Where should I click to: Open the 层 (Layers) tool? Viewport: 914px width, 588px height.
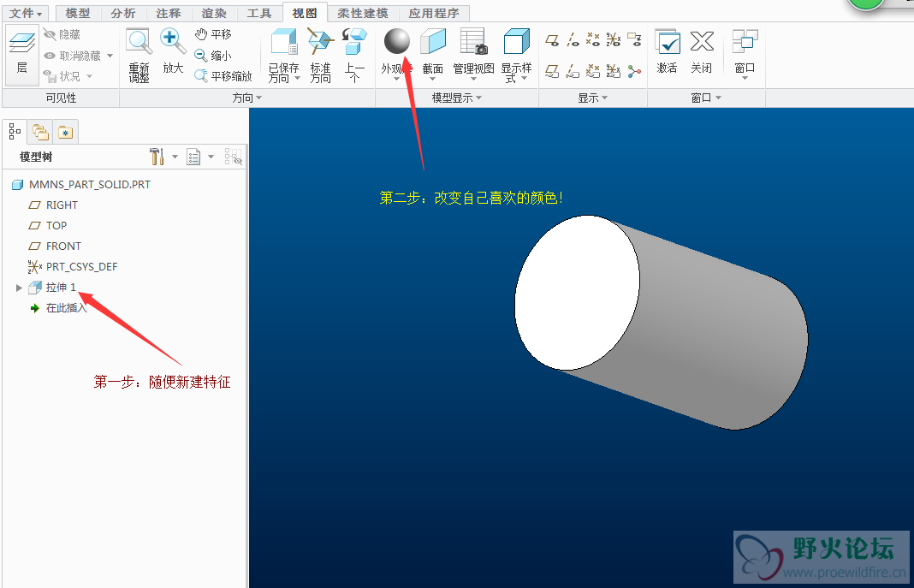point(22,54)
